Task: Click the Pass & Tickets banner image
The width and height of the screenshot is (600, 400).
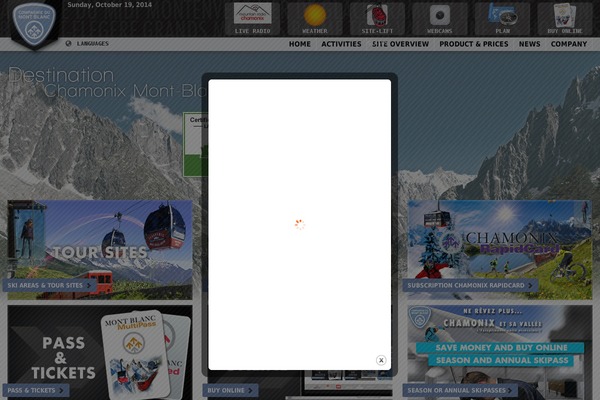Action: pos(100,352)
